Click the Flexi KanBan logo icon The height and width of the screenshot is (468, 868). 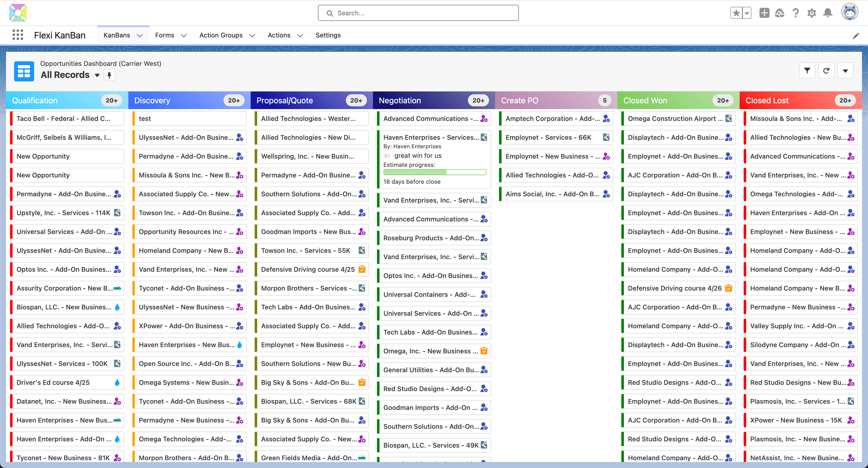(x=18, y=13)
